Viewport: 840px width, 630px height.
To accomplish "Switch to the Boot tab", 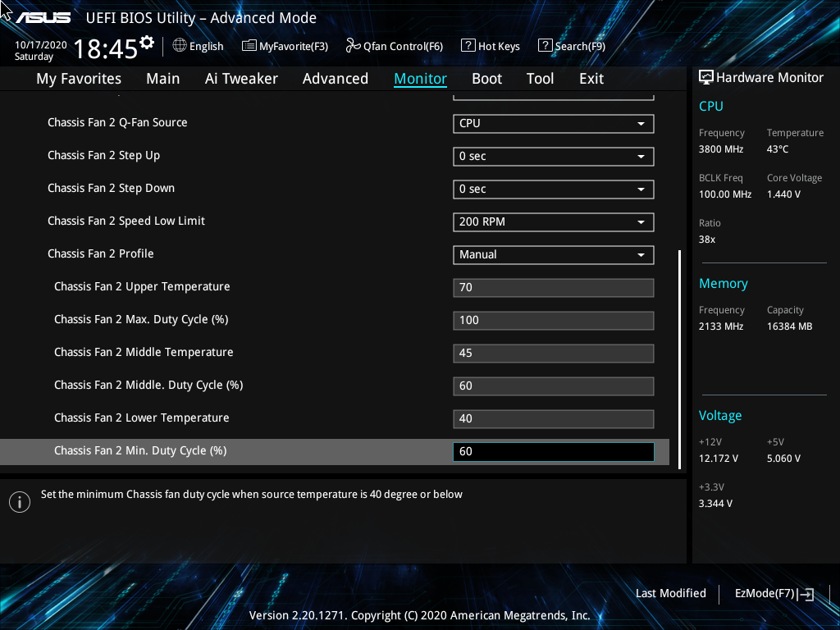I will pyautogui.click(x=487, y=79).
